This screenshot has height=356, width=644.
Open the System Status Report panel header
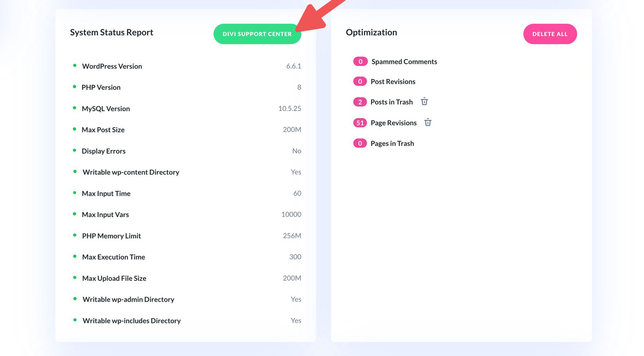pos(112,33)
